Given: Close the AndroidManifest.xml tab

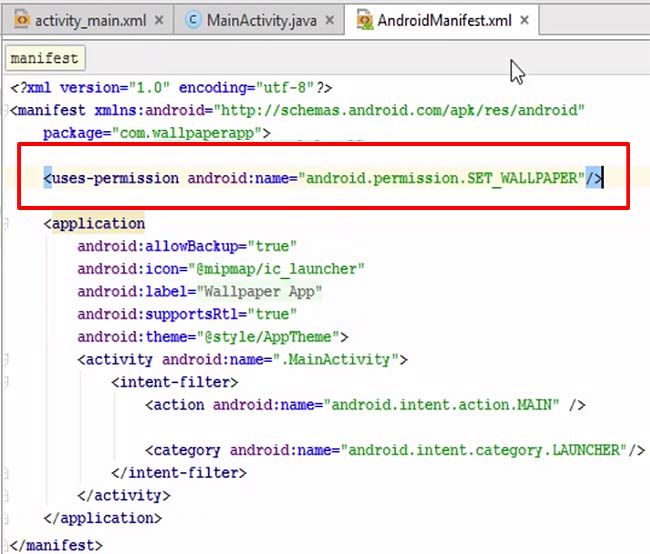Looking at the screenshot, I should (524, 20).
